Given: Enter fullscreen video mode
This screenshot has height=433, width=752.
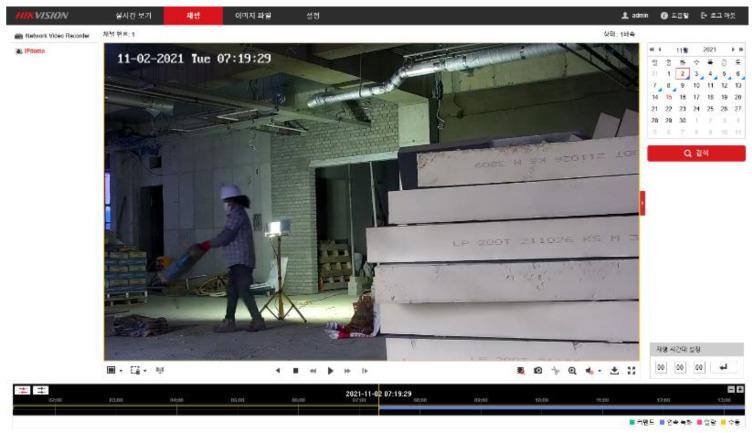Looking at the screenshot, I should (631, 370).
